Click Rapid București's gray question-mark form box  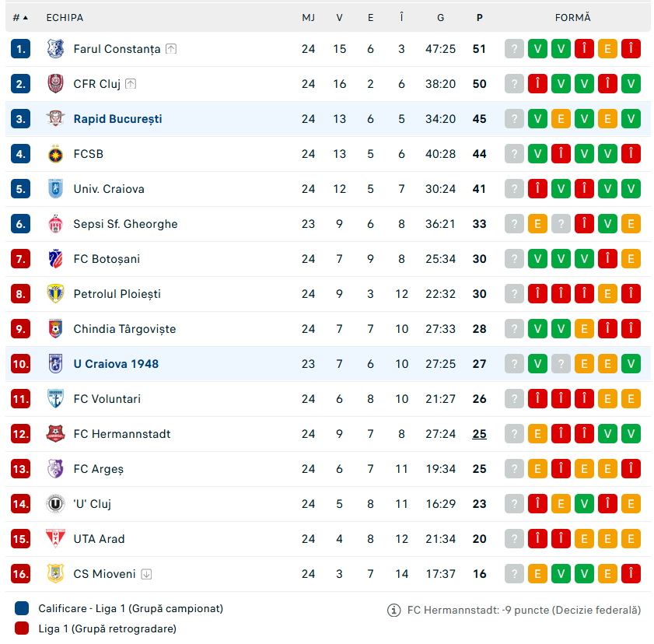[x=514, y=119]
